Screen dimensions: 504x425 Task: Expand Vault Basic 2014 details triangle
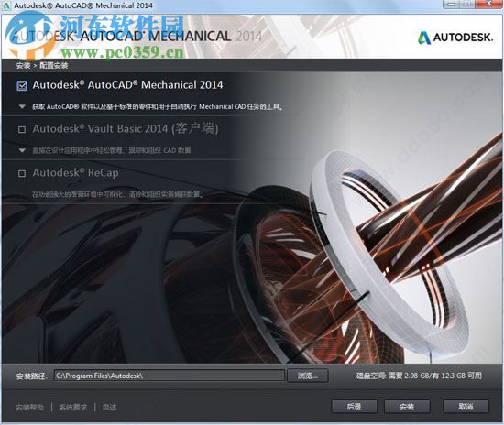(x=22, y=150)
